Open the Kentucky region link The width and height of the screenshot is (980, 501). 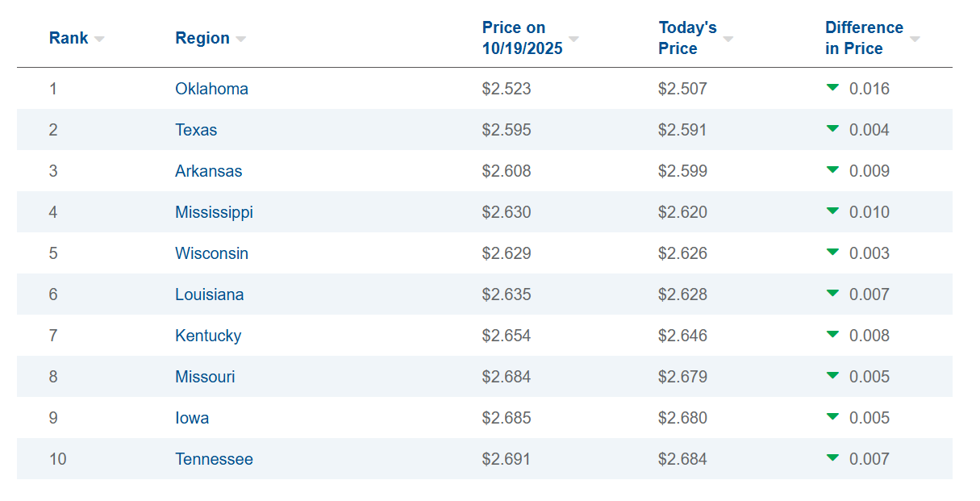(x=208, y=336)
